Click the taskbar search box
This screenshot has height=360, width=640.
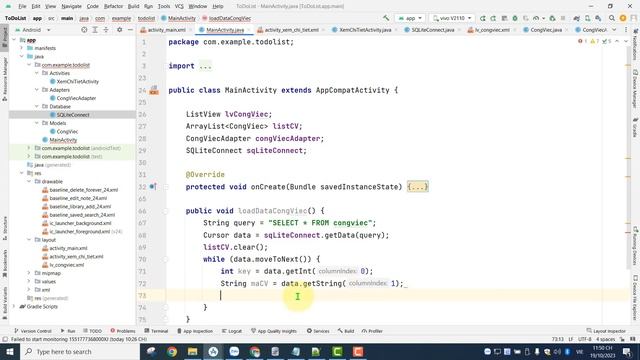click(x=80, y=351)
